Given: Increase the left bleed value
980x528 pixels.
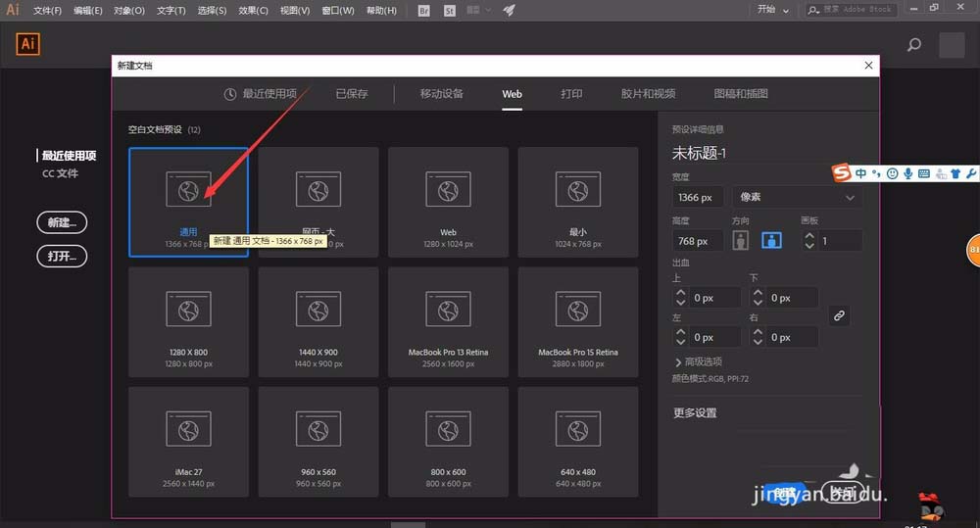Looking at the screenshot, I should [x=681, y=332].
